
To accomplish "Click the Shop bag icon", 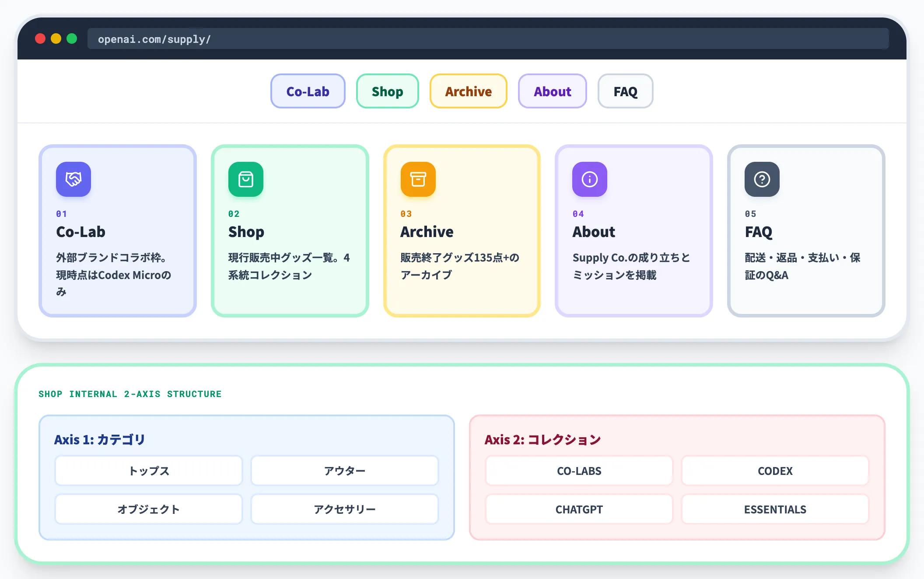I will tap(246, 179).
